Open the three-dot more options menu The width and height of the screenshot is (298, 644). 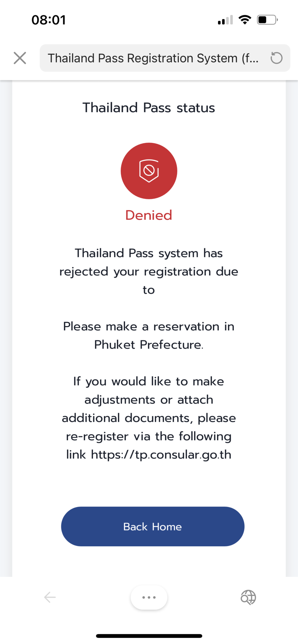149,597
